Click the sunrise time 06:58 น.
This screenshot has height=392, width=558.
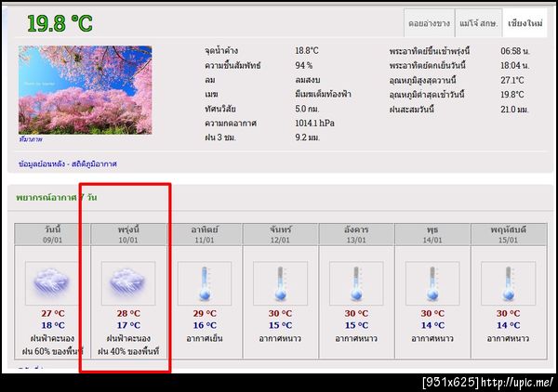(x=515, y=51)
